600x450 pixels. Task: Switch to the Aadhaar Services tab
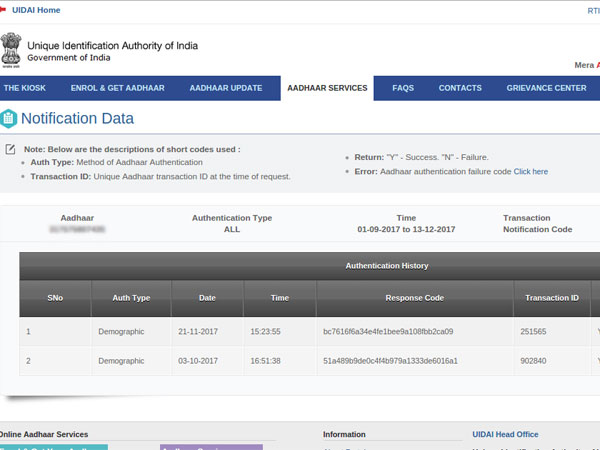pyautogui.click(x=327, y=88)
